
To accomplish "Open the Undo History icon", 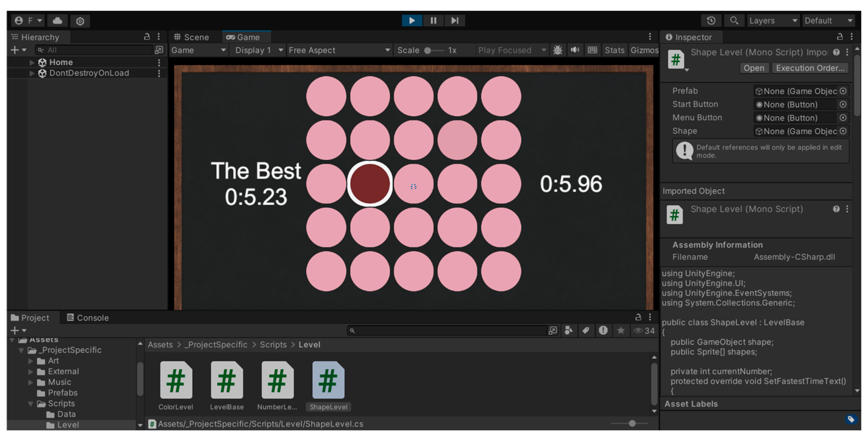I will [711, 21].
